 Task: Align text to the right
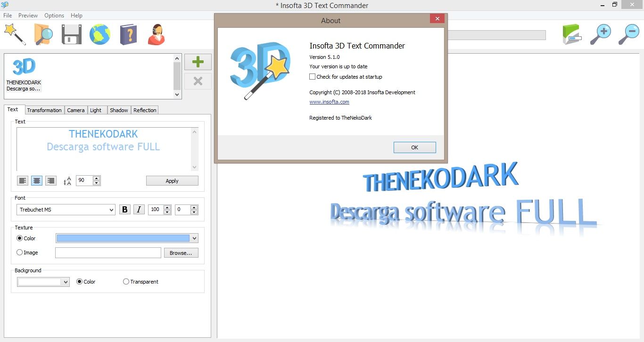51,180
